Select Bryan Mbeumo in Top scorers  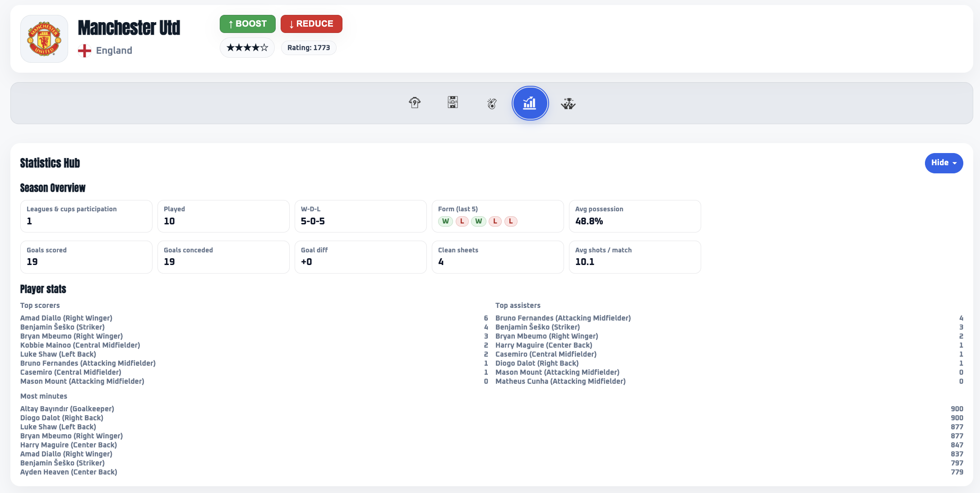pos(254,336)
